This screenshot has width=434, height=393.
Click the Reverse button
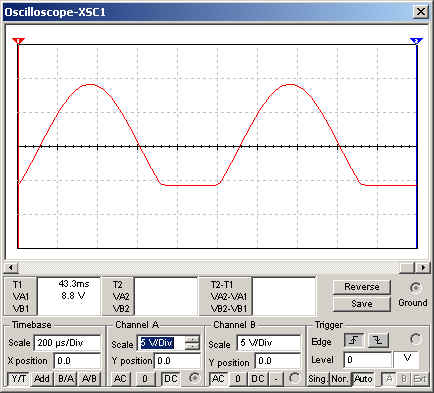362,287
